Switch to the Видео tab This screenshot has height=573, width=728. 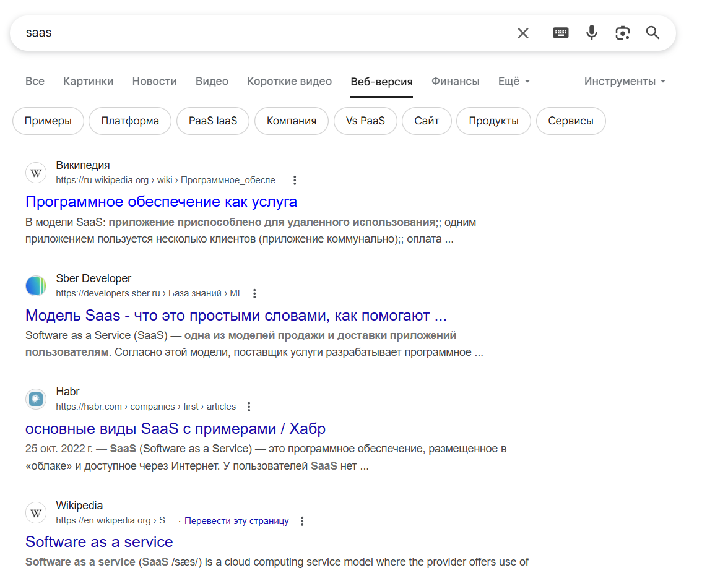pyautogui.click(x=212, y=81)
